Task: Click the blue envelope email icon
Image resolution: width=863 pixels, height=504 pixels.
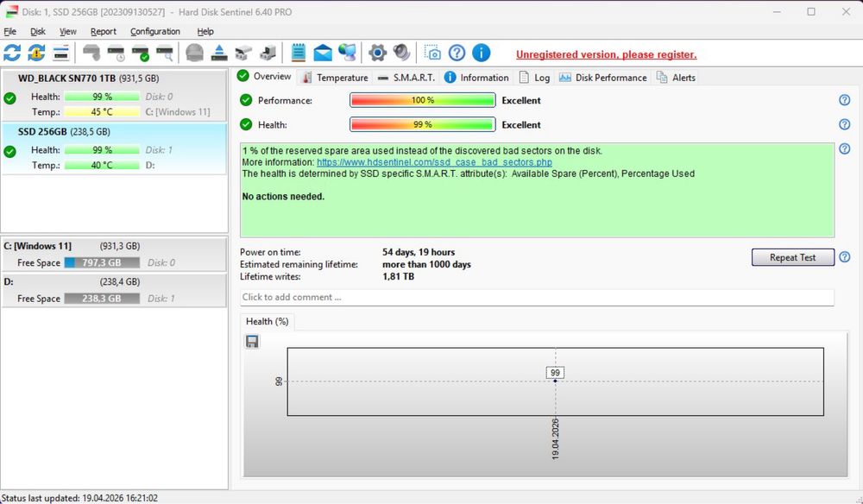Action: coord(323,53)
